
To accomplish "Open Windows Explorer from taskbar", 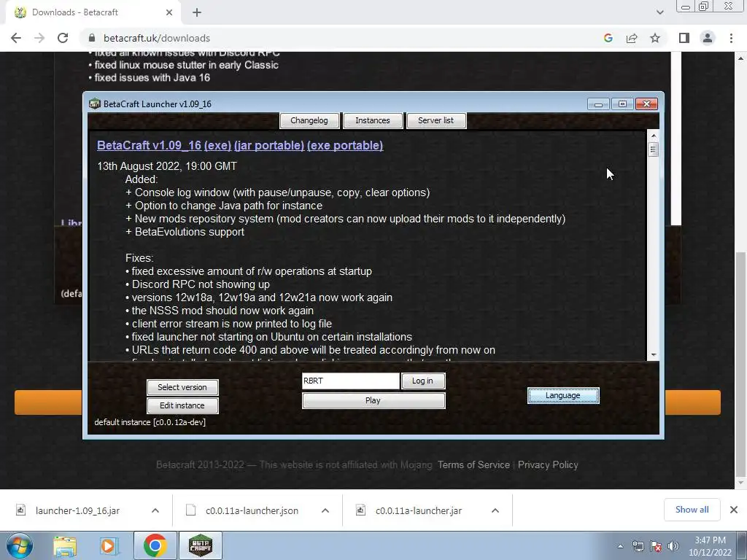I will 65,545.
